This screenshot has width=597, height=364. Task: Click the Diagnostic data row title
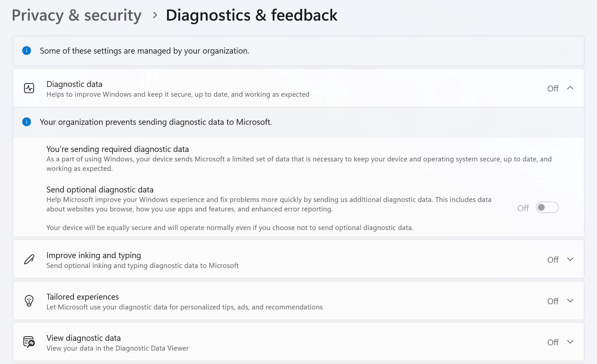(74, 84)
